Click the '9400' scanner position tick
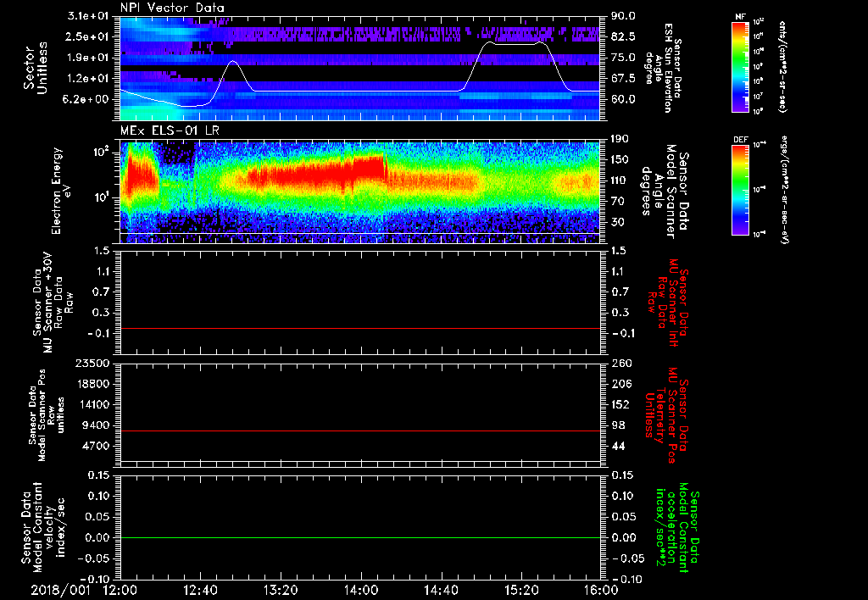 (97, 425)
